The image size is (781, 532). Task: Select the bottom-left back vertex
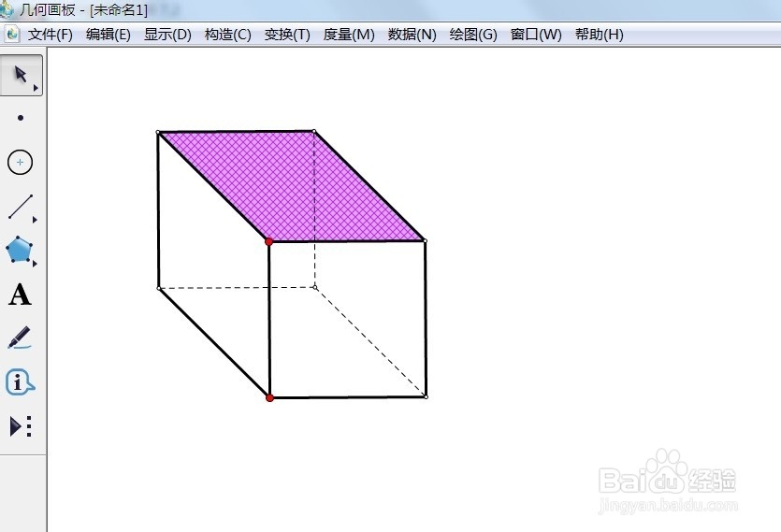(159, 288)
